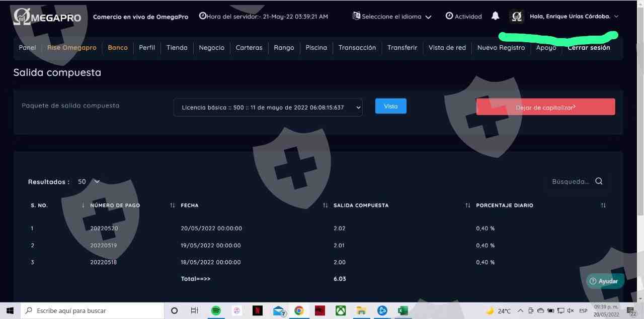Click the Búsqueda search field
This screenshot has width=644, height=319.
click(570, 181)
